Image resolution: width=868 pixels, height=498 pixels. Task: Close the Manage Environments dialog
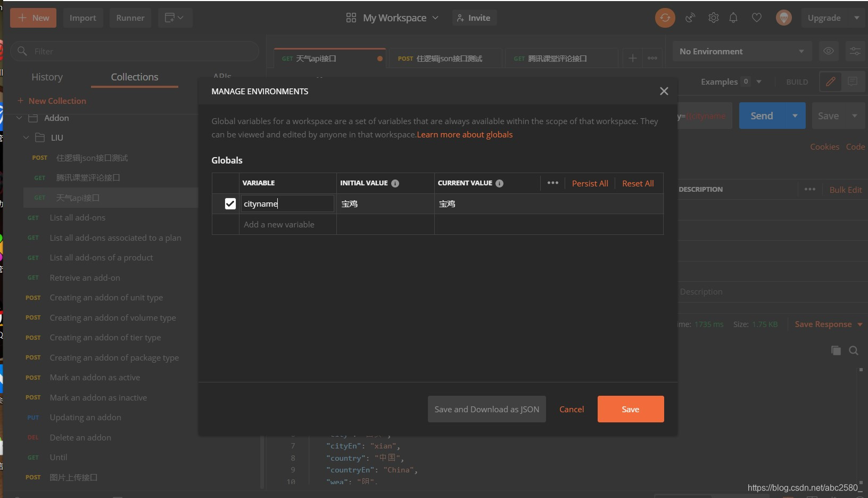pos(664,91)
